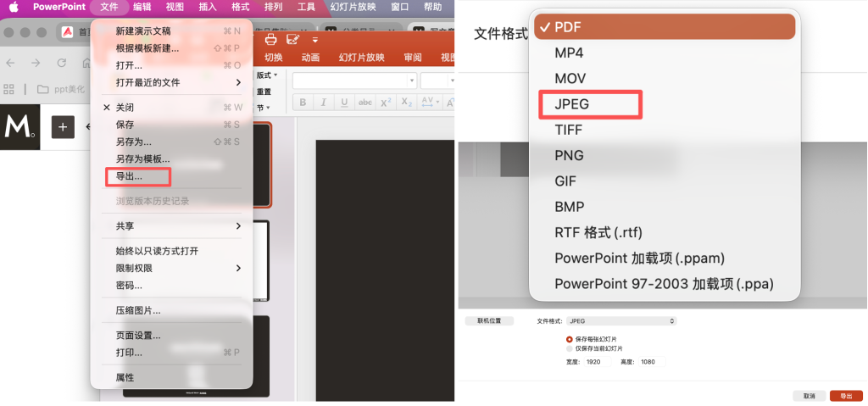Click the Bold formatting icon
Viewport: 868px width, 406px height.
[x=302, y=103]
